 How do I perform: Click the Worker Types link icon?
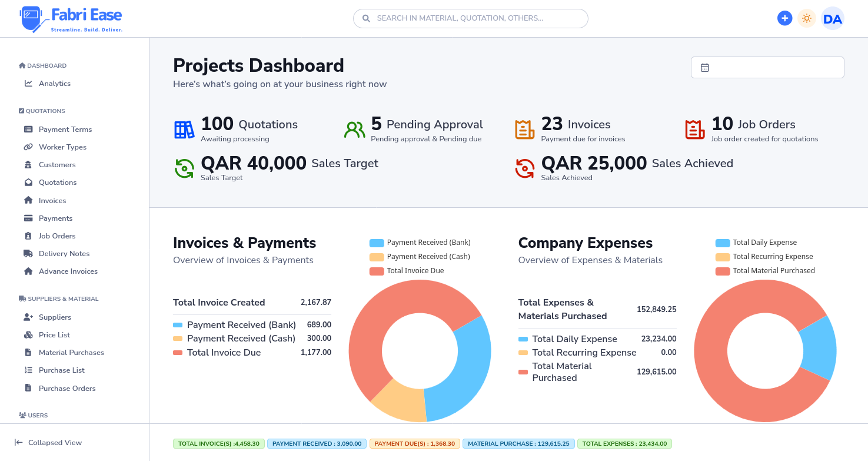coord(28,147)
